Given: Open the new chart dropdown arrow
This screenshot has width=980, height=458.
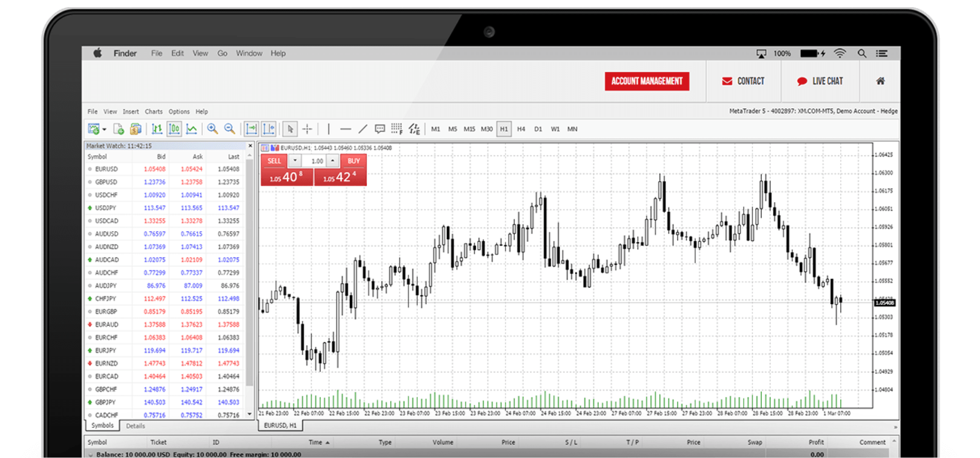Looking at the screenshot, I should (104, 129).
